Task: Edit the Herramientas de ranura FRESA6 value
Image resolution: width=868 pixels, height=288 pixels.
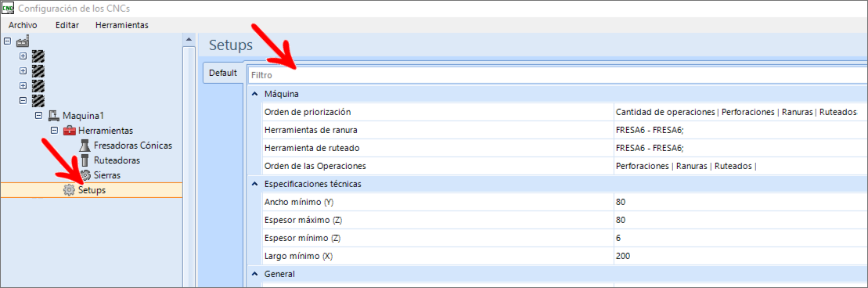Action: pyautogui.click(x=740, y=130)
